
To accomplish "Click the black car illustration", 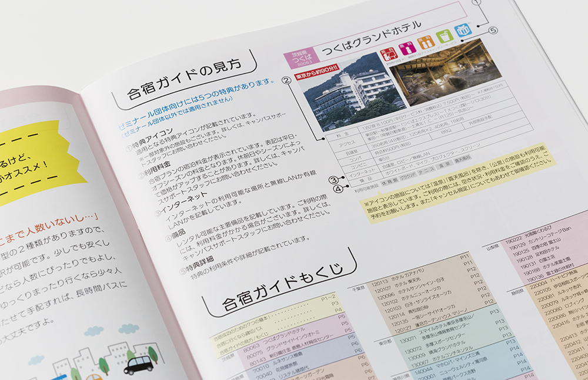I will pyautogui.click(x=138, y=365).
